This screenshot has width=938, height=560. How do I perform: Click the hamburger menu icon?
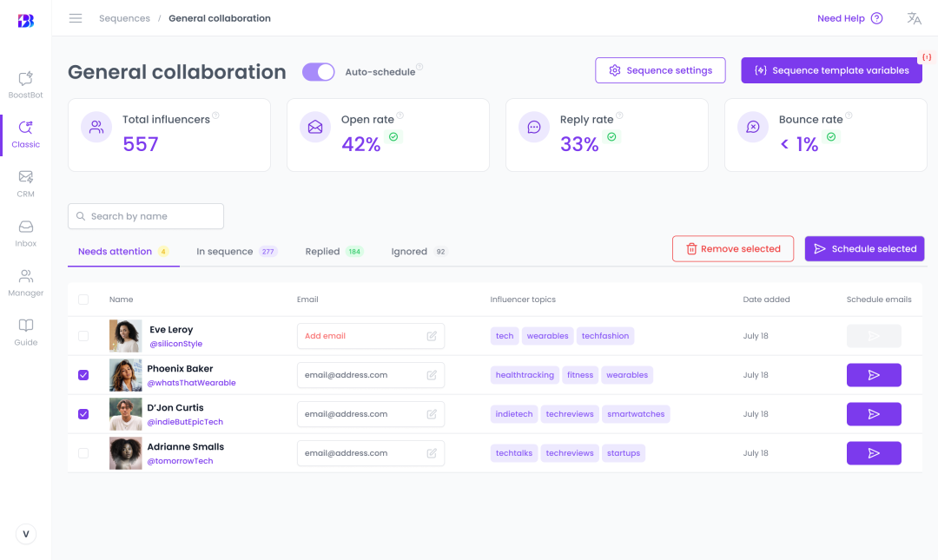coord(76,18)
